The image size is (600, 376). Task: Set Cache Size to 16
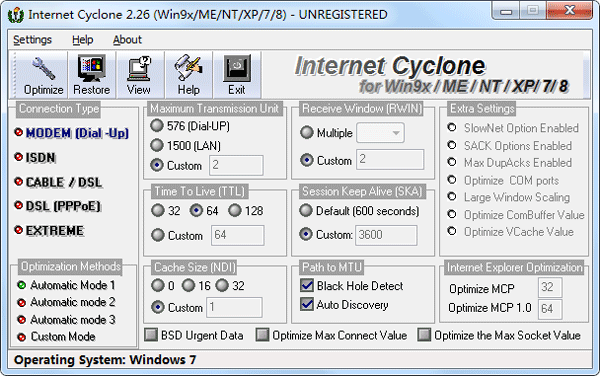tap(188, 285)
